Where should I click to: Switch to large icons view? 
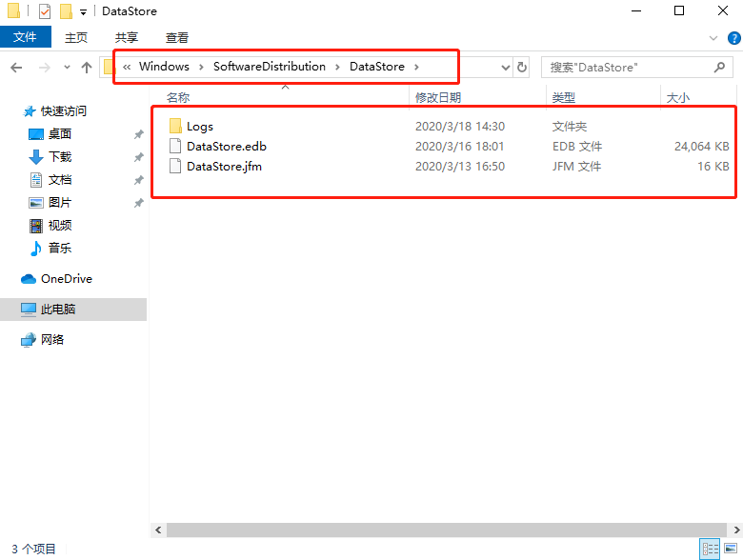pyautogui.click(x=732, y=549)
